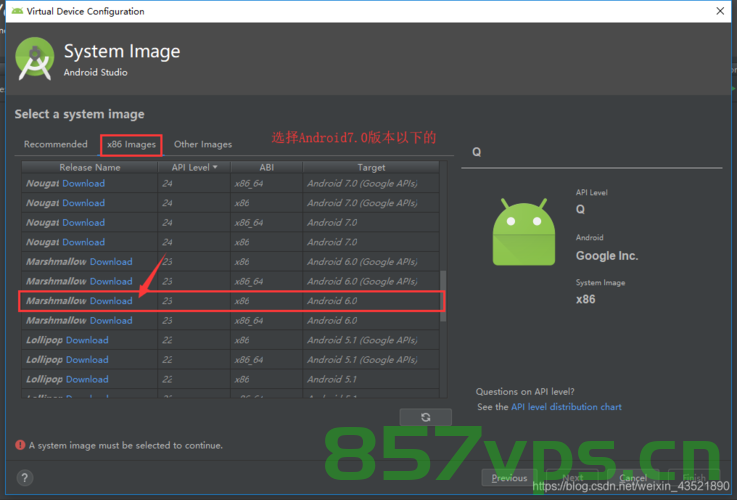The height and width of the screenshot is (500, 737).
Task: Download Lollipop x86 Android 5.1 (Google APIs)
Action: click(x=87, y=340)
